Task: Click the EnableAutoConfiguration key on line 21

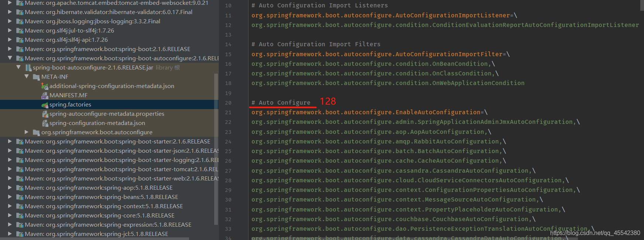Action: point(366,112)
